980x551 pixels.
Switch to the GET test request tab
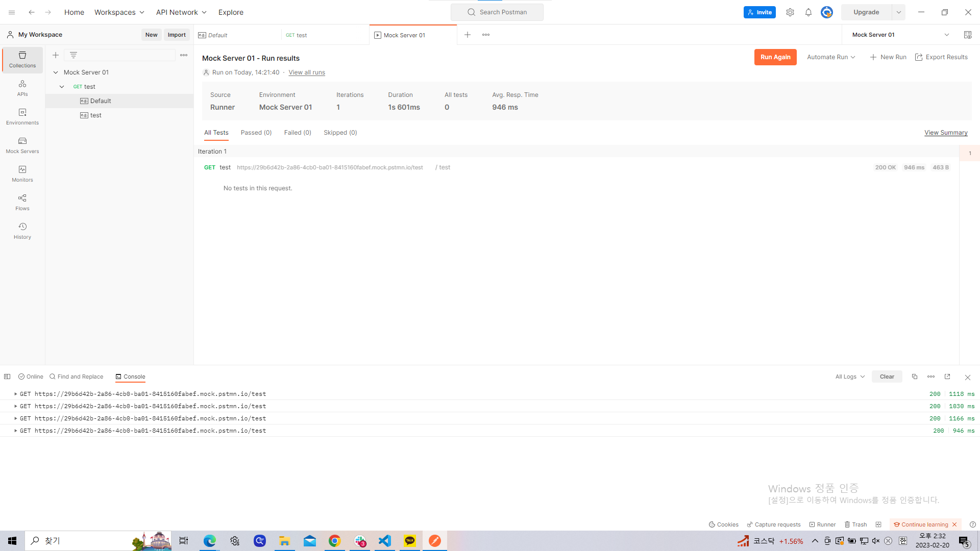[x=325, y=35]
